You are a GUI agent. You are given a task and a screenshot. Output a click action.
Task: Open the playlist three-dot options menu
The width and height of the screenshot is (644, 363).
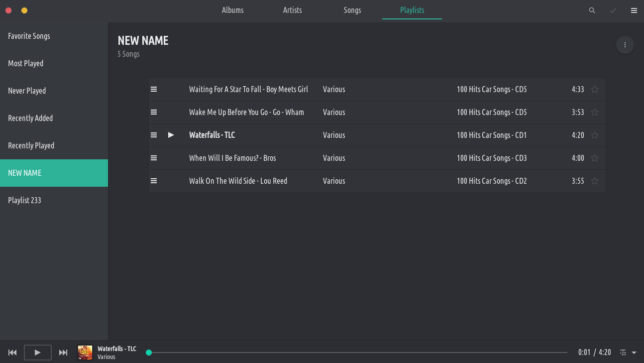click(x=625, y=45)
